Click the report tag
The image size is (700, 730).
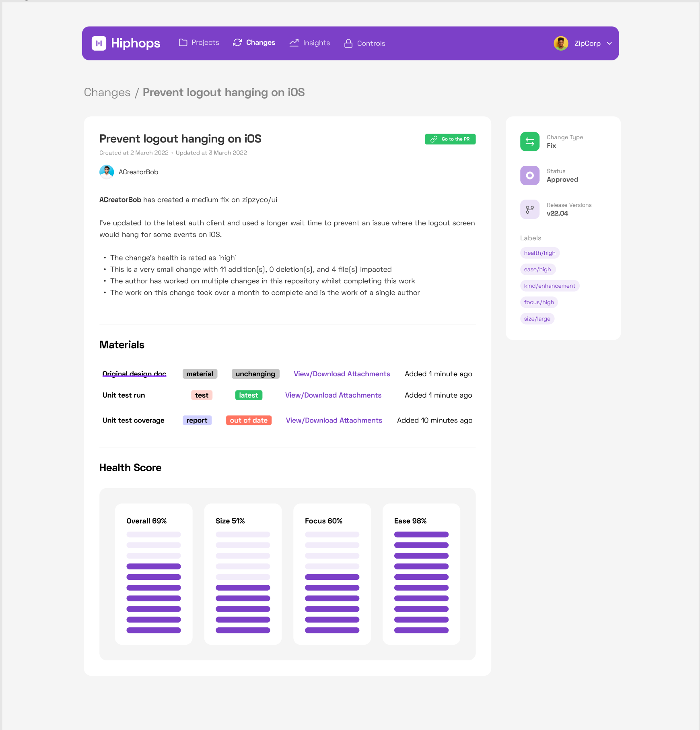click(197, 420)
